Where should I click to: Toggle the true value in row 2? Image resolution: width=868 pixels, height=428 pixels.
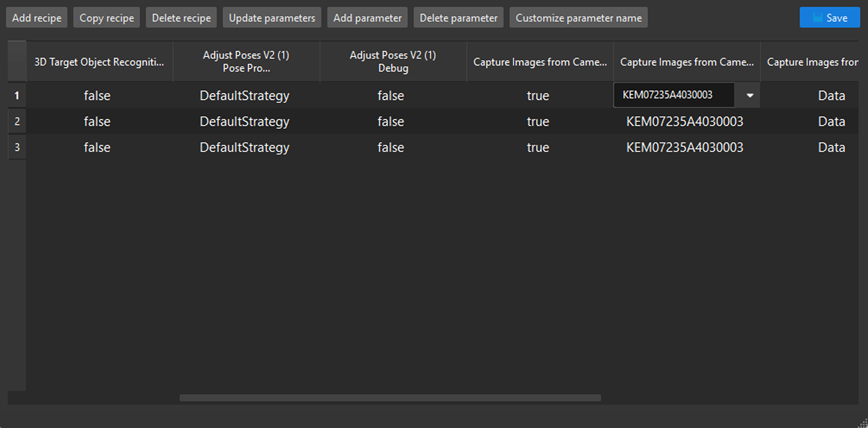[x=538, y=121]
